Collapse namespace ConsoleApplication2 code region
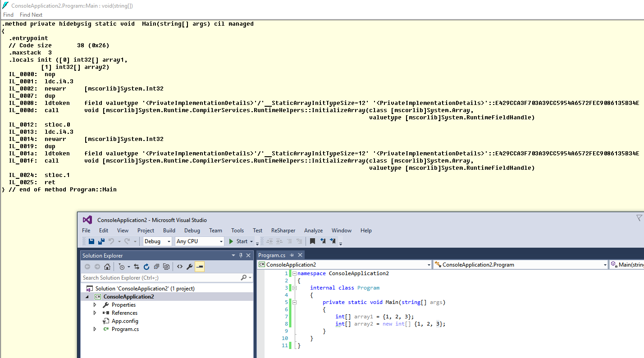644x358 pixels. coord(294,273)
